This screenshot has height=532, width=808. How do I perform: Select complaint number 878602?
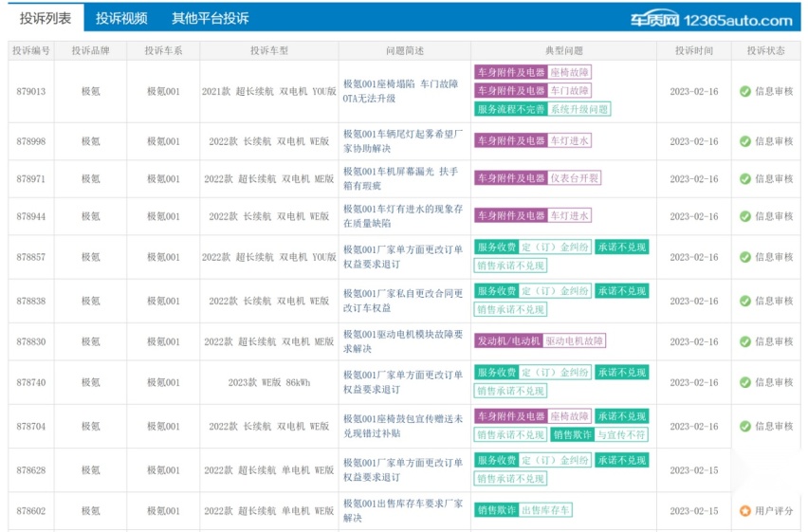point(31,511)
